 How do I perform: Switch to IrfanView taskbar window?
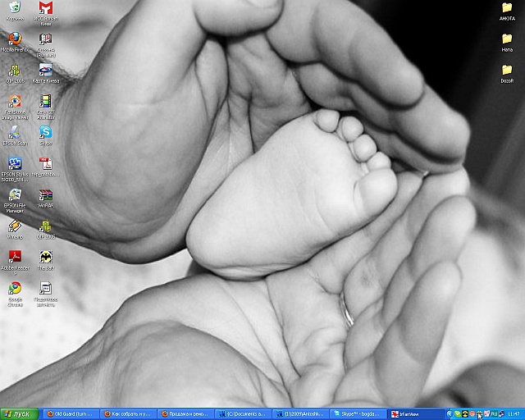tap(415, 414)
